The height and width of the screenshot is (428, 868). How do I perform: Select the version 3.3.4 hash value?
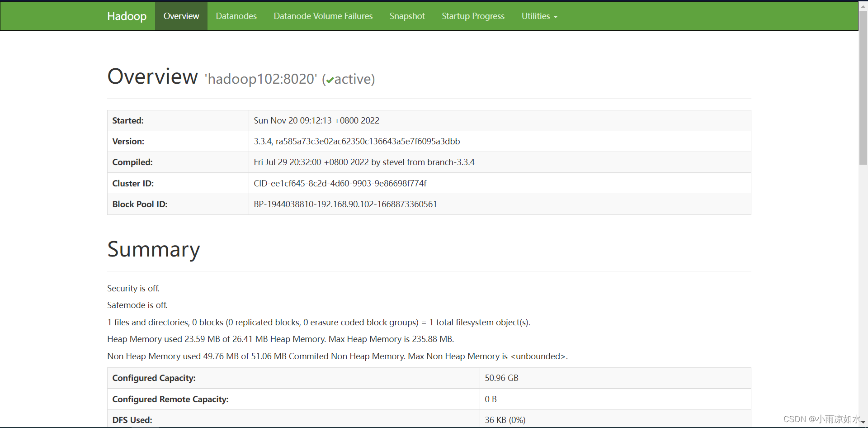[x=357, y=142]
